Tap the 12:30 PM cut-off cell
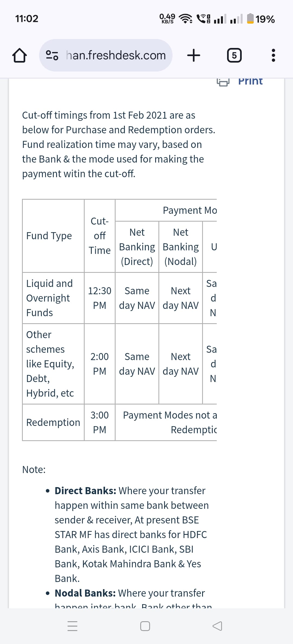The image size is (293, 644). [x=100, y=298]
